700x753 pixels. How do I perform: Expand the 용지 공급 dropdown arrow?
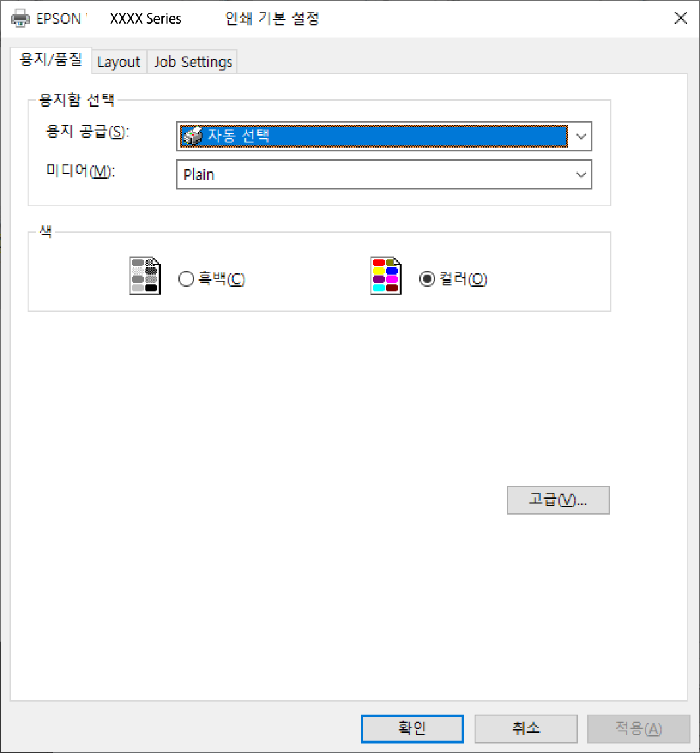[x=581, y=136]
